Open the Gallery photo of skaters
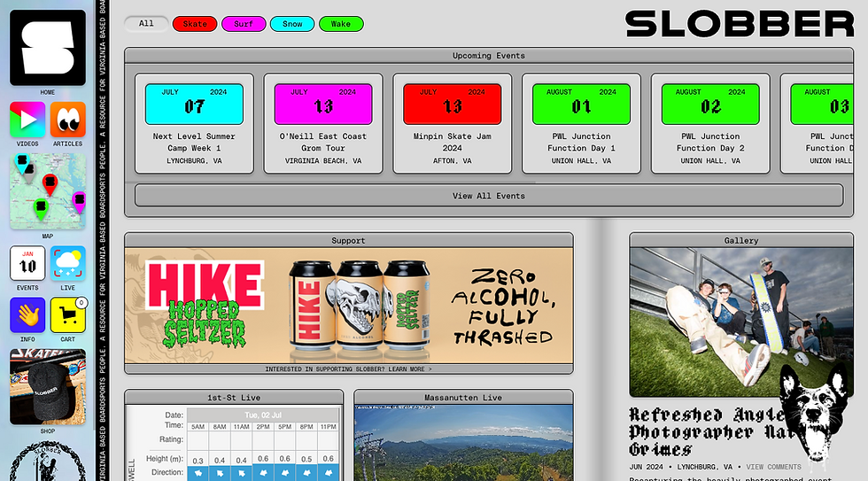The height and width of the screenshot is (481, 868). pos(741,322)
